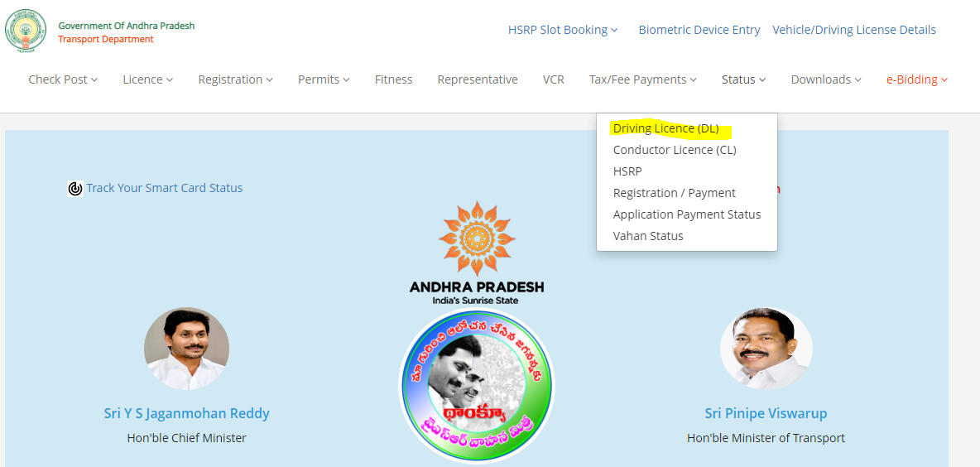Expand the Permits menu
This screenshot has height=467, width=980.
(x=324, y=79)
